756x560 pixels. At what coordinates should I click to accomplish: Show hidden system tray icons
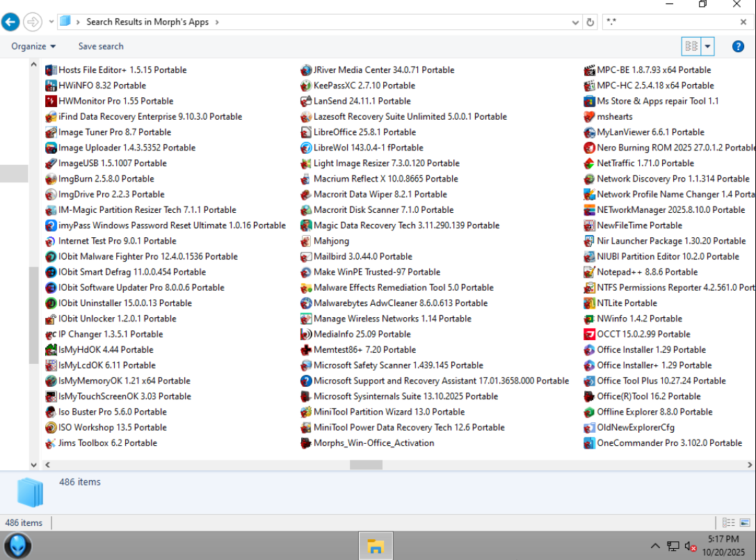pos(655,546)
